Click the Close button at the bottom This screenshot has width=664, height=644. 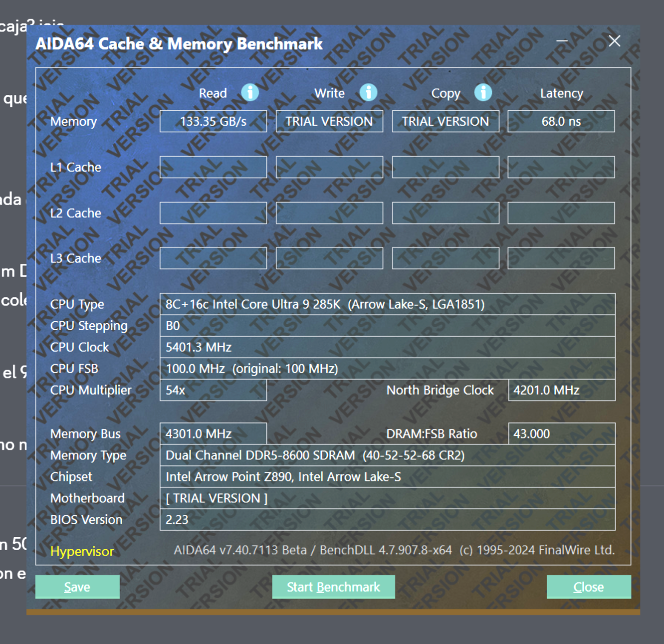coord(589,587)
